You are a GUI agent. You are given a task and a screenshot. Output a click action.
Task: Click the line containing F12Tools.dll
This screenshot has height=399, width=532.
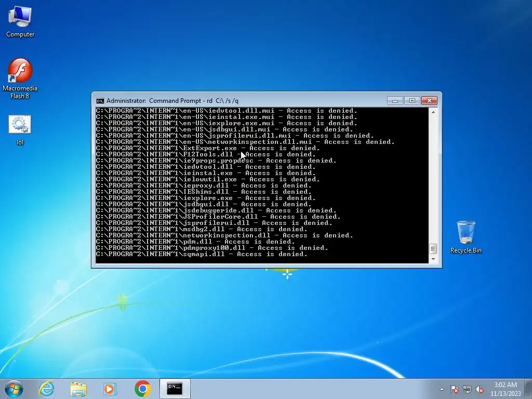(x=206, y=154)
